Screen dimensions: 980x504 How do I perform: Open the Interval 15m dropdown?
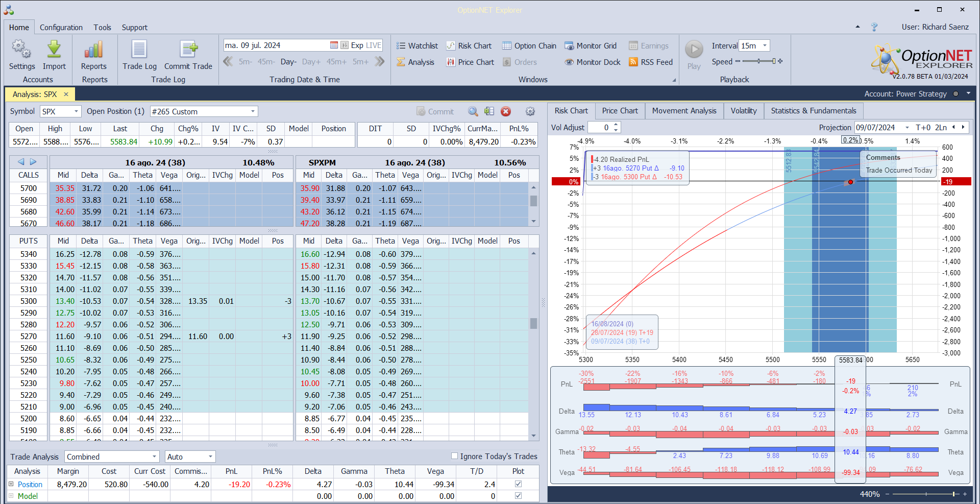(x=765, y=45)
